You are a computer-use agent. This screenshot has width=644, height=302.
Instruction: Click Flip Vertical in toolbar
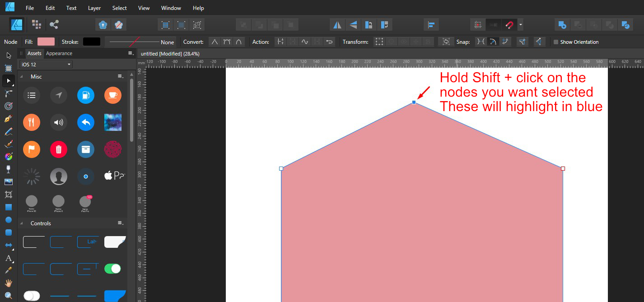pos(353,24)
